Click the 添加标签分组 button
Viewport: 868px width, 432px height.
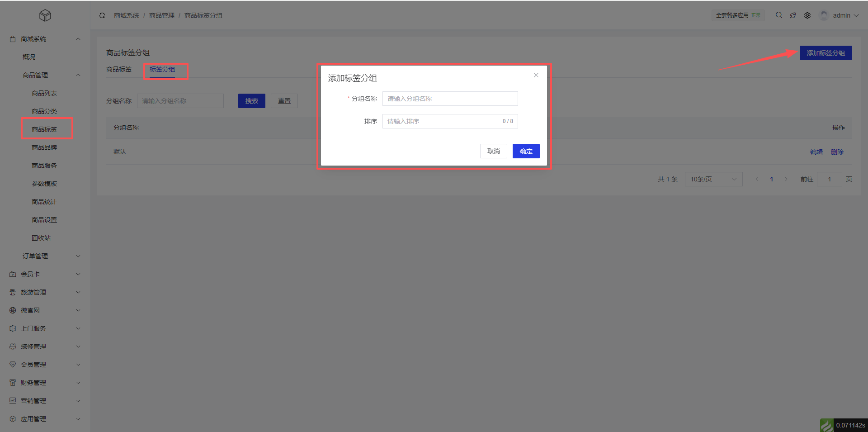(x=826, y=53)
